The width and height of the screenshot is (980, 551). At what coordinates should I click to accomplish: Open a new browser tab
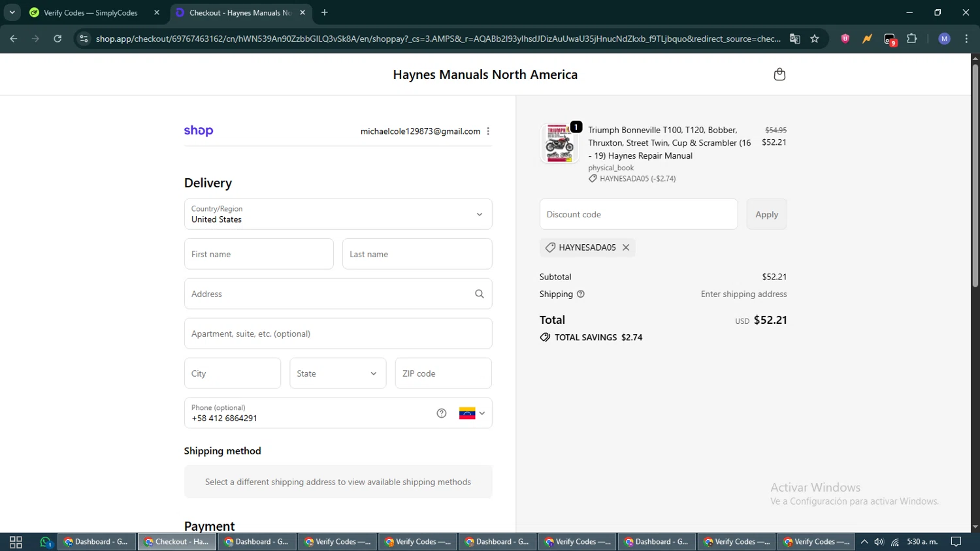point(325,12)
